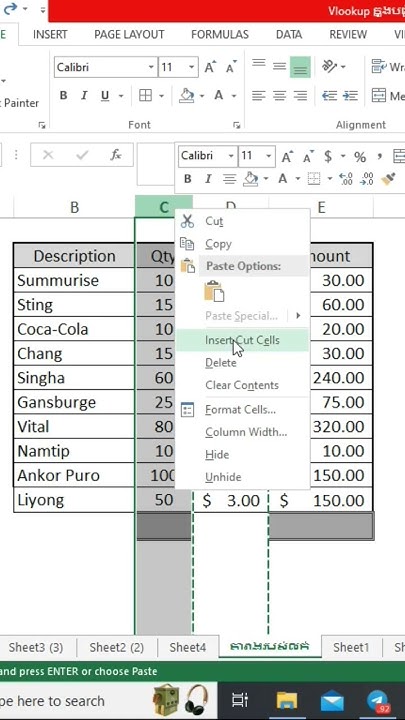Click the Orientation text icon
Viewport: 405px width, 720px height.
330,67
